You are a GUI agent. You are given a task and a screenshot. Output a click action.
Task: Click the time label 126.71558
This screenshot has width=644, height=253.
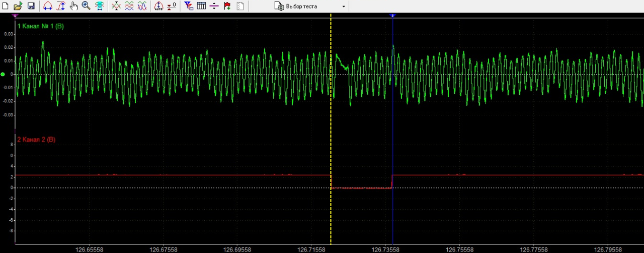311,249
